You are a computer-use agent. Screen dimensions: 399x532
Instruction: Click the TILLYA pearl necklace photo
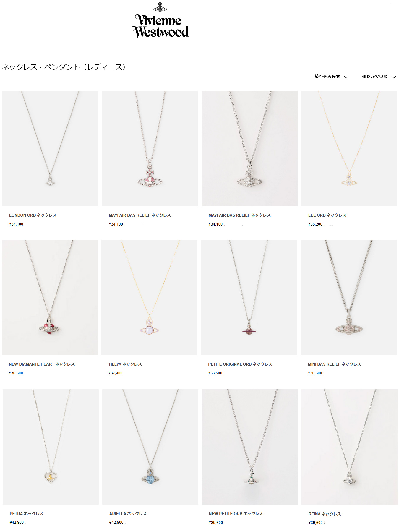click(149, 297)
